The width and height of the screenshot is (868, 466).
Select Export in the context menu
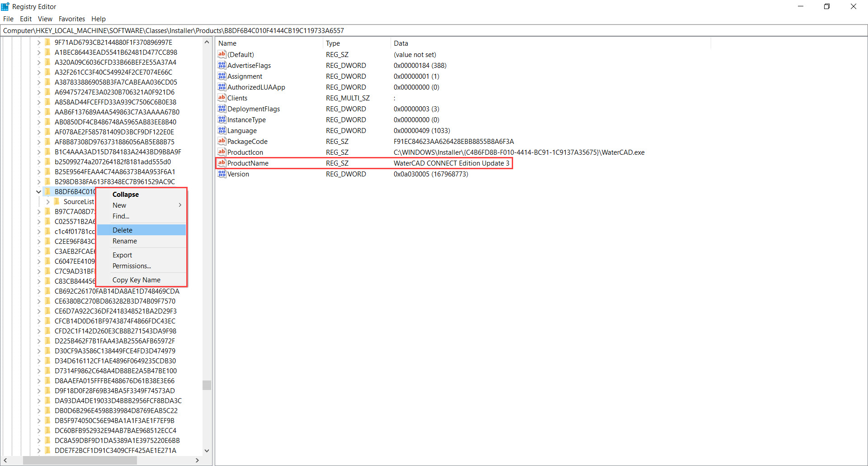(142, 255)
